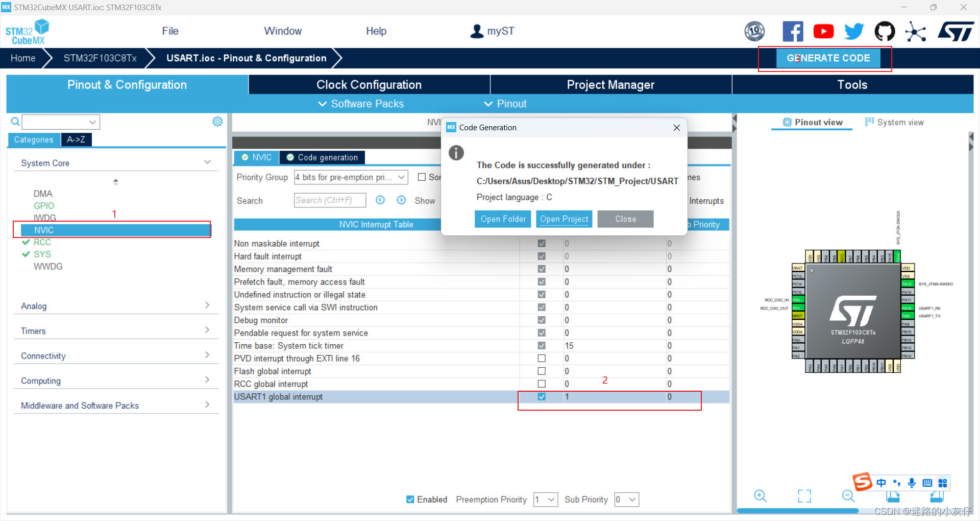Open the Priority Group dropdown
The image size is (980, 521).
coord(351,177)
